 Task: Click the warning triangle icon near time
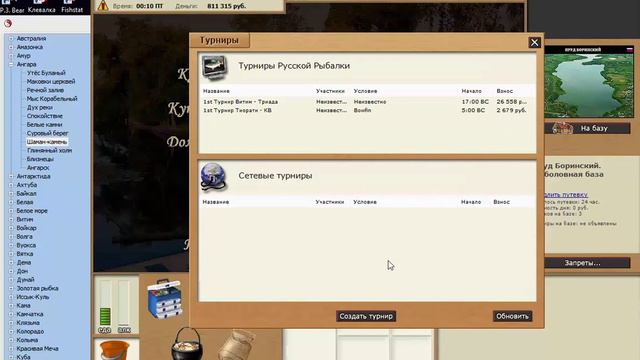(103, 5)
